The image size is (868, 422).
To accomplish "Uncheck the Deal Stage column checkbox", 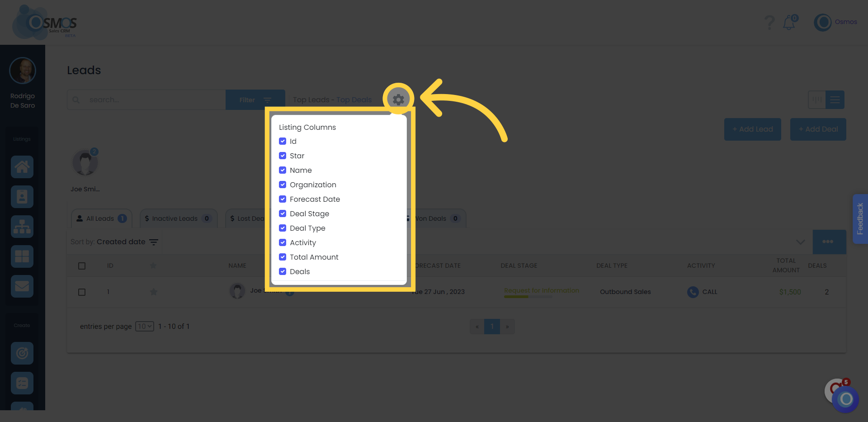I will 283,213.
